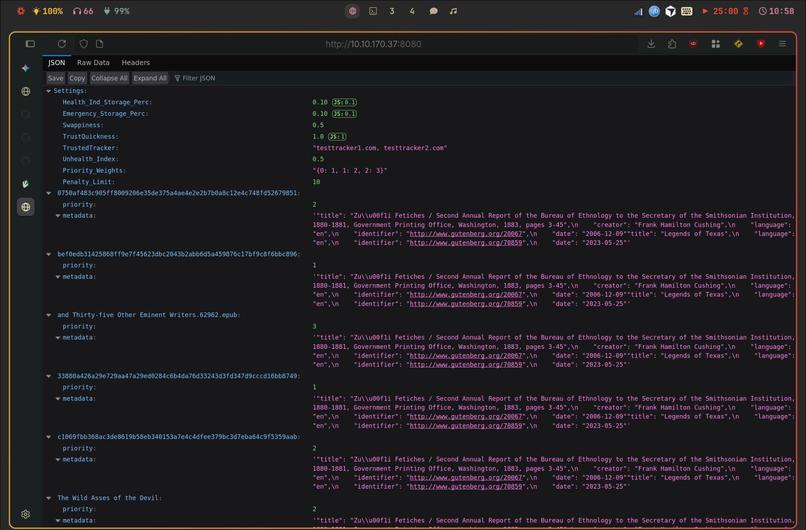This screenshot has height=530, width=806.
Task: Collapse the Settings node
Action: [49, 91]
